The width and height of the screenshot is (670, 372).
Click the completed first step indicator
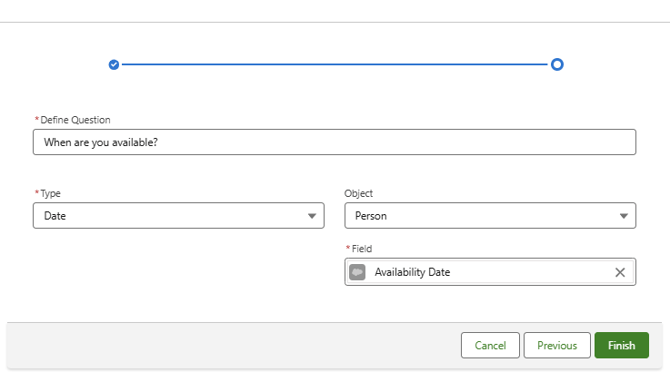[114, 64]
